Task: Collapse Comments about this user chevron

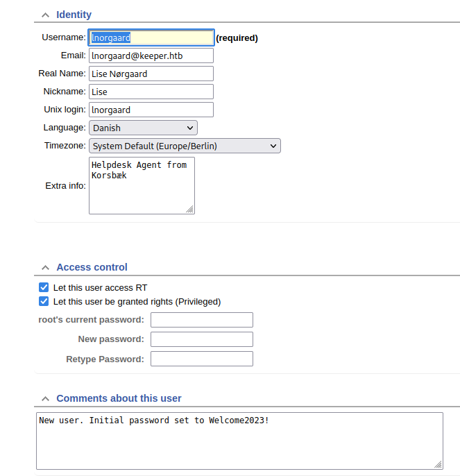Action: click(45, 398)
